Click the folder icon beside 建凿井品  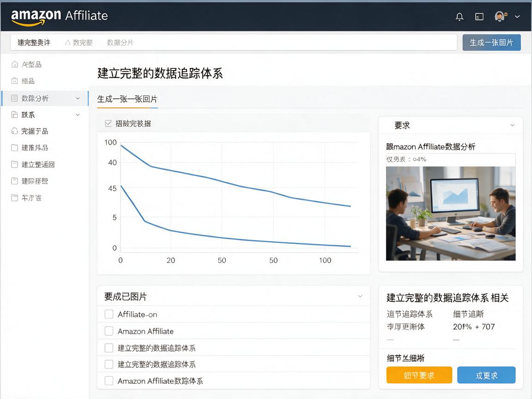[x=14, y=148]
